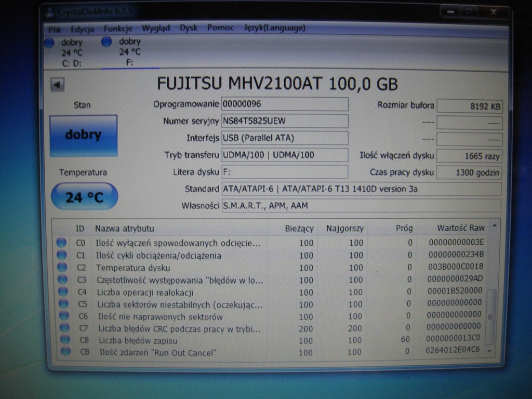Close the CrystalDiskInfo window
Image resolution: width=532 pixels, height=399 pixels.
coord(493,12)
